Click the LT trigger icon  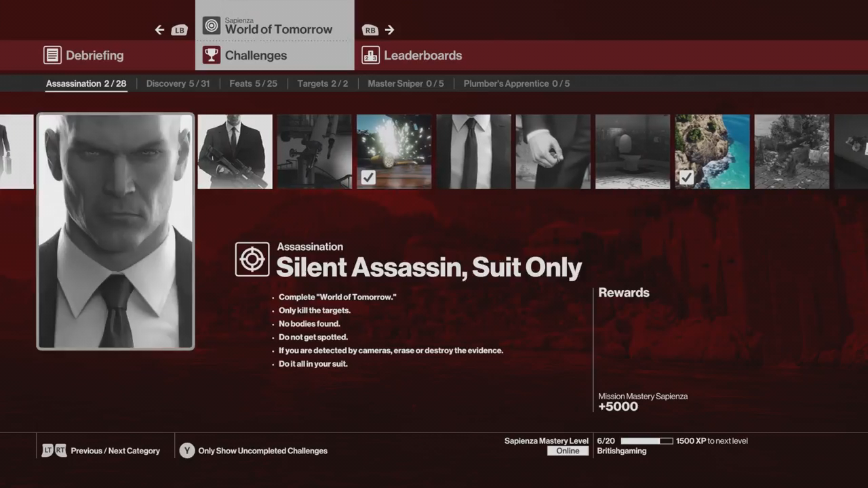point(47,450)
